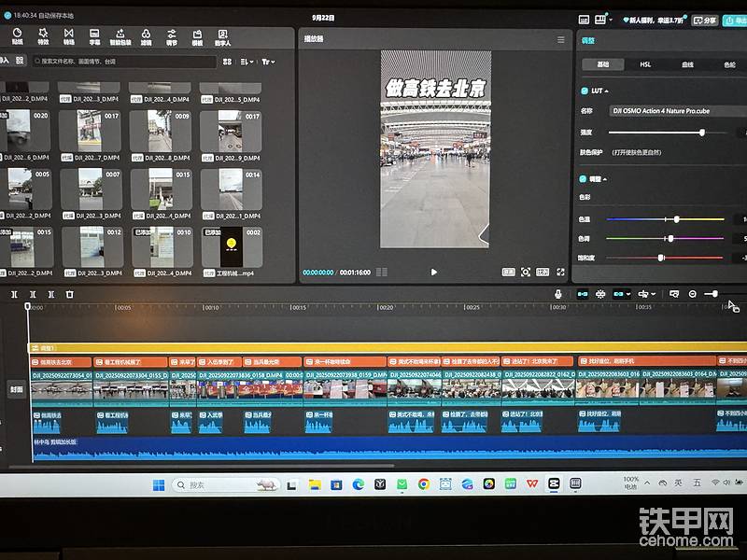Adjust the timeline zoom slider
Viewport: 747px width, 560px height.
pyautogui.click(x=715, y=294)
